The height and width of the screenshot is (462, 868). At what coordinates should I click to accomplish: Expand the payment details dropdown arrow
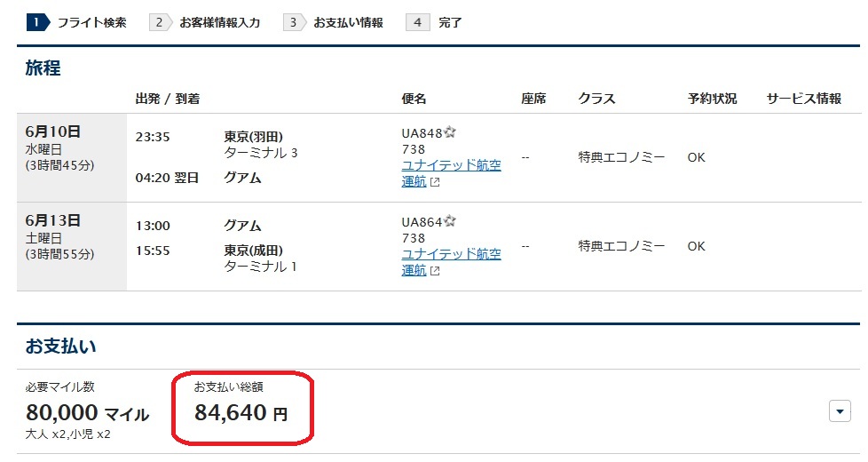pyautogui.click(x=839, y=411)
